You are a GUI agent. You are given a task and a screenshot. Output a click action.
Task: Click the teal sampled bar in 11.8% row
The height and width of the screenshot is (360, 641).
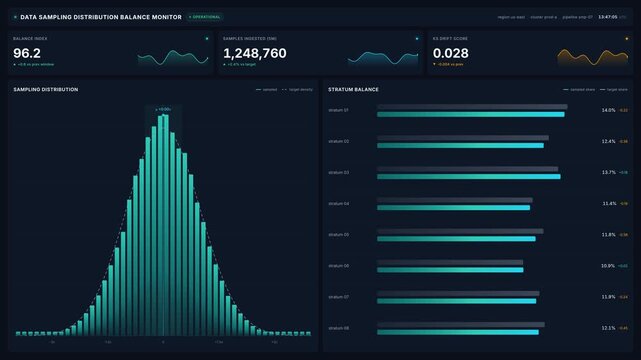456,239
